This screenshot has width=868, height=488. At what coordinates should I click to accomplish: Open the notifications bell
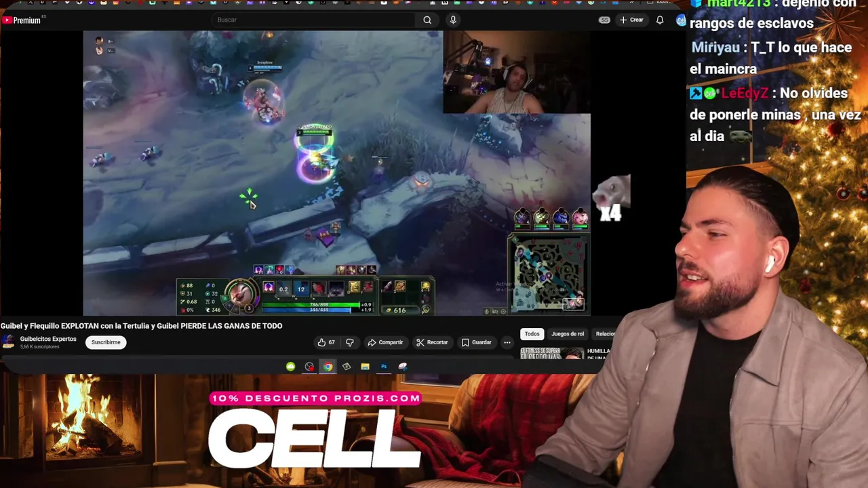pos(660,20)
